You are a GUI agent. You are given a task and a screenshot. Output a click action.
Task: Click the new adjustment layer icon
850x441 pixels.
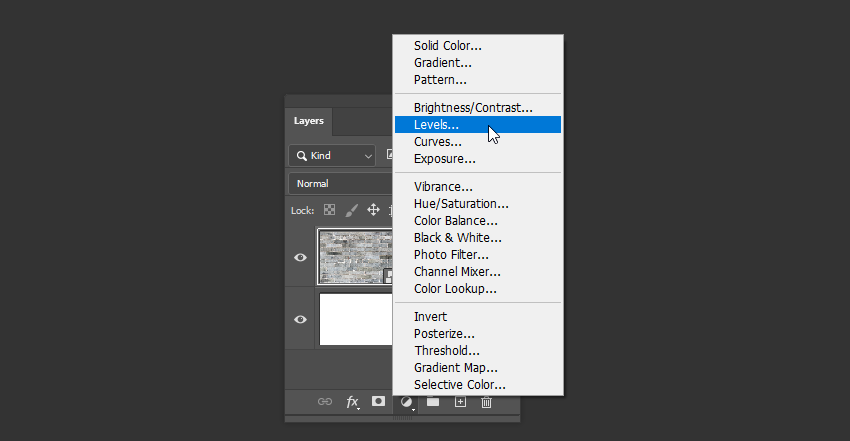coord(407,402)
